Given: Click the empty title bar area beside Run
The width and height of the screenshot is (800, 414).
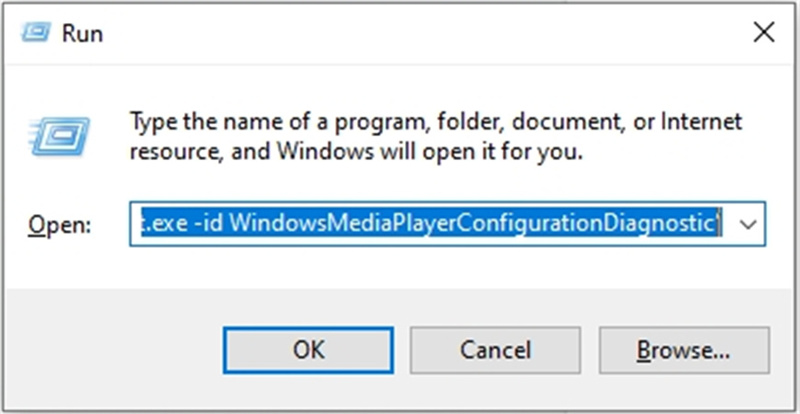Looking at the screenshot, I should [x=400, y=33].
